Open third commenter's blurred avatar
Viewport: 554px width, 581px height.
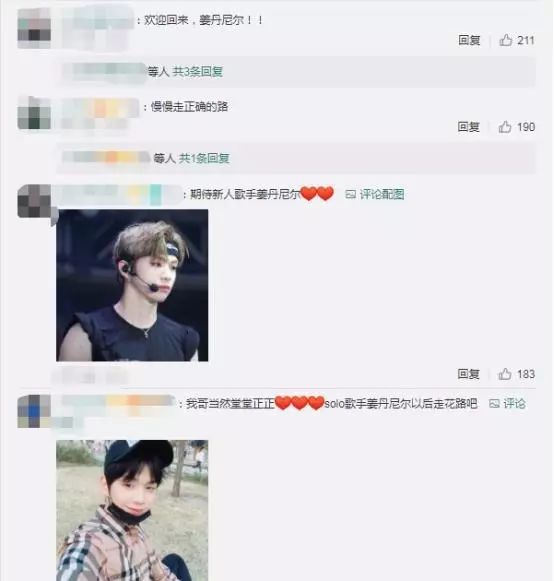(34, 201)
